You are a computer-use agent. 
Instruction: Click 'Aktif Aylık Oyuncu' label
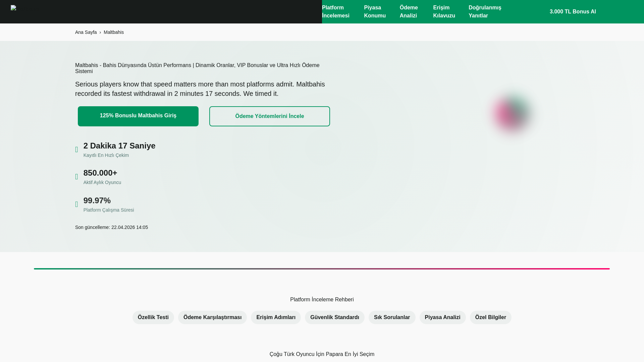(102, 182)
